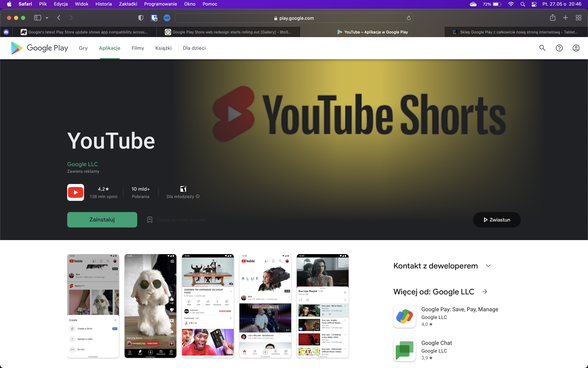Open the Safari share icon
The image size is (588, 368).
coord(552,18)
